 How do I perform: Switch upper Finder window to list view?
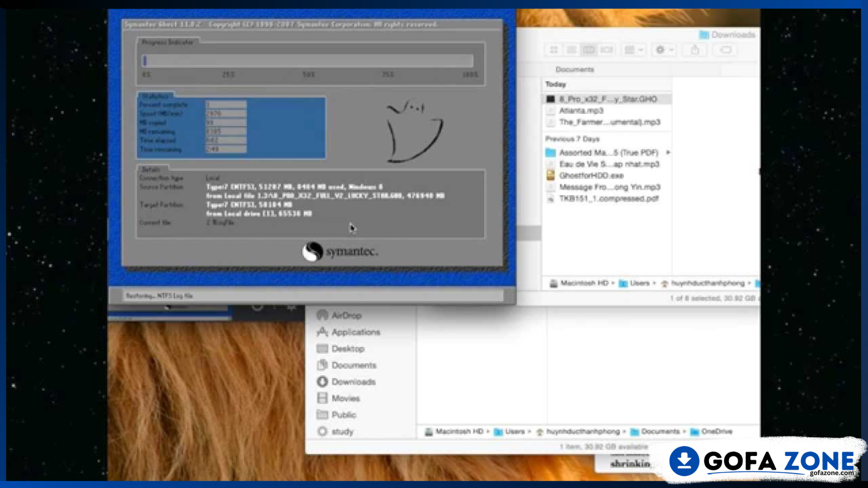coord(571,50)
